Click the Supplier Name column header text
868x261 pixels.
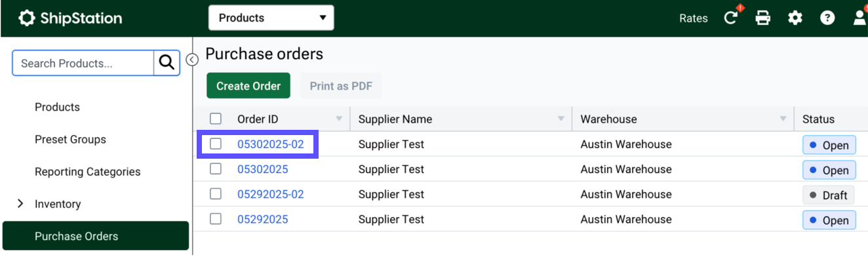tap(395, 119)
